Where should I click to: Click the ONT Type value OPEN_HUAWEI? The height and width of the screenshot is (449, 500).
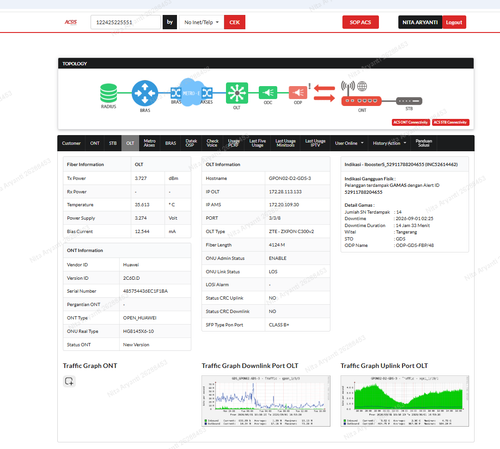pyautogui.click(x=140, y=318)
